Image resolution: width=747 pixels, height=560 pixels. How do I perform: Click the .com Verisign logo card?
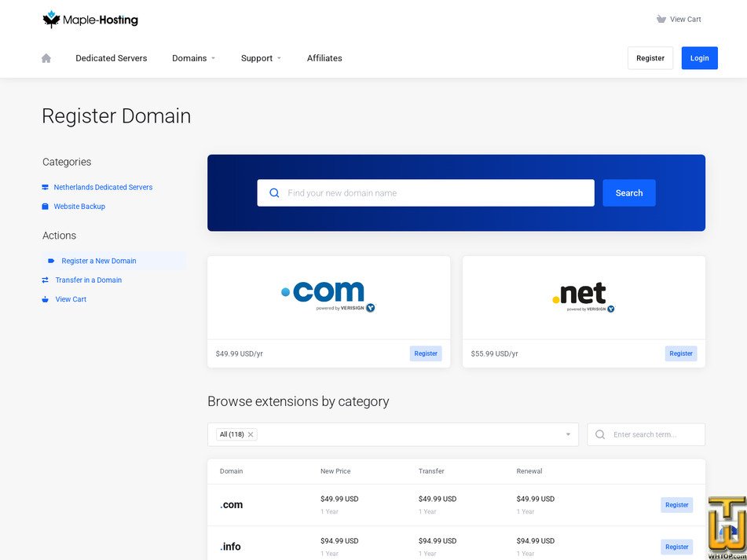[x=328, y=298]
